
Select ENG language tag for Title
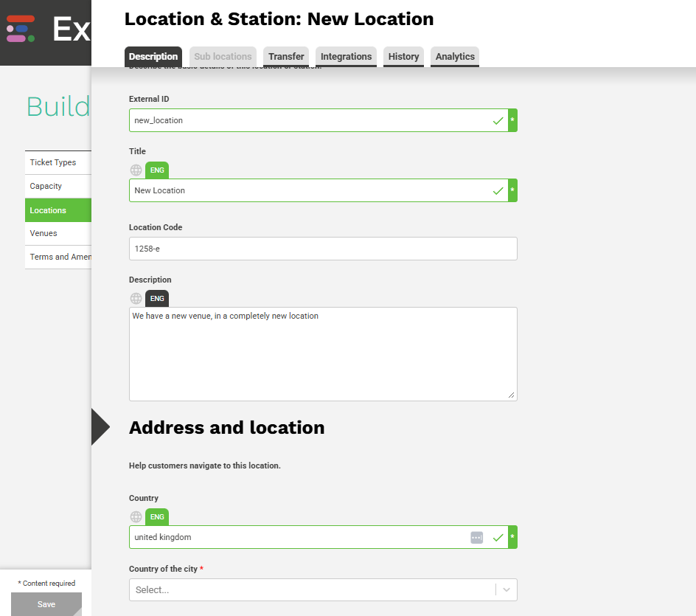click(x=157, y=170)
